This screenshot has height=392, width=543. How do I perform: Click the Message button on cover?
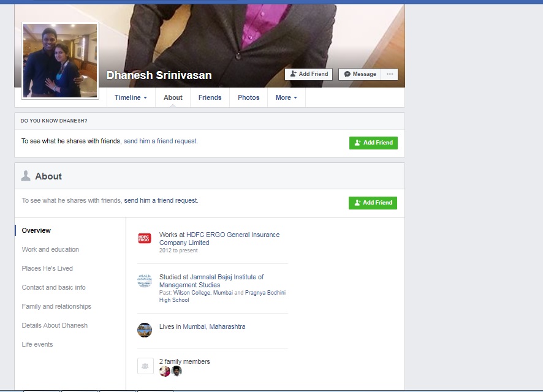point(360,74)
